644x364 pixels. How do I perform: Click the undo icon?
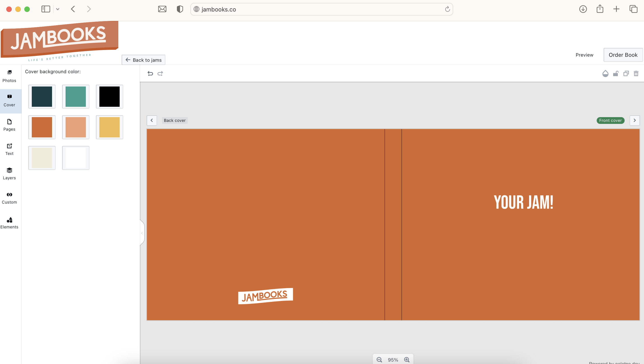[x=150, y=73]
